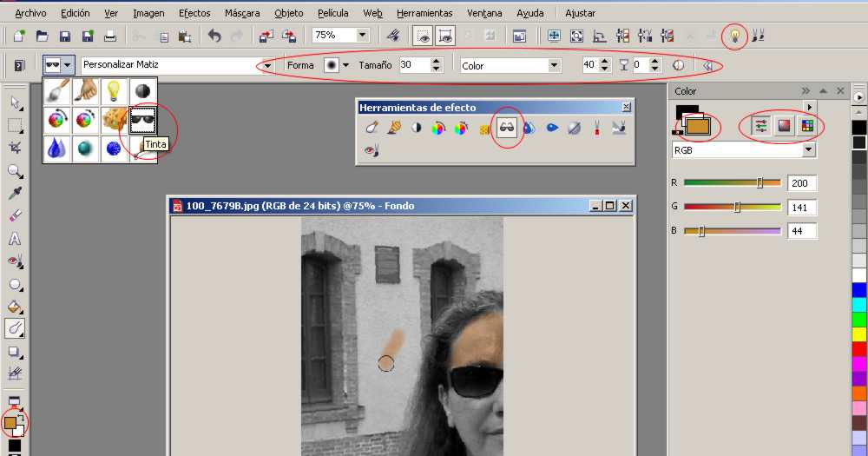Select the Tinta sunglasses effect in the flyout
Screen dimensions: 868x456
coord(141,120)
